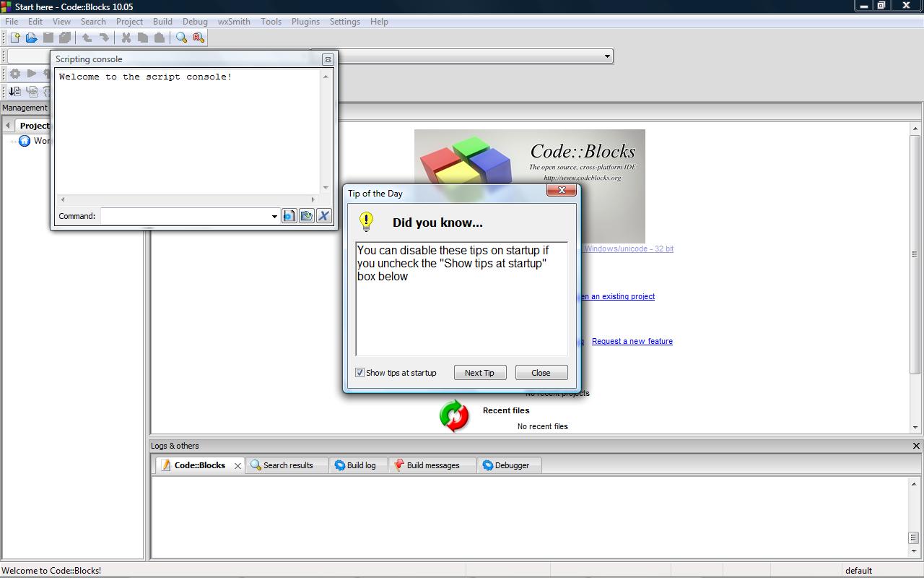Open the Search menu

point(93,22)
